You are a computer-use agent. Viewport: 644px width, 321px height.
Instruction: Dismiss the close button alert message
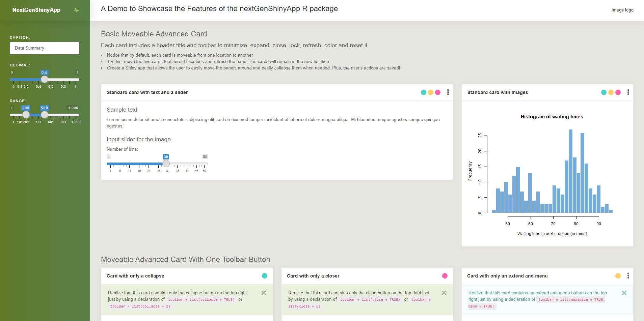(444, 293)
